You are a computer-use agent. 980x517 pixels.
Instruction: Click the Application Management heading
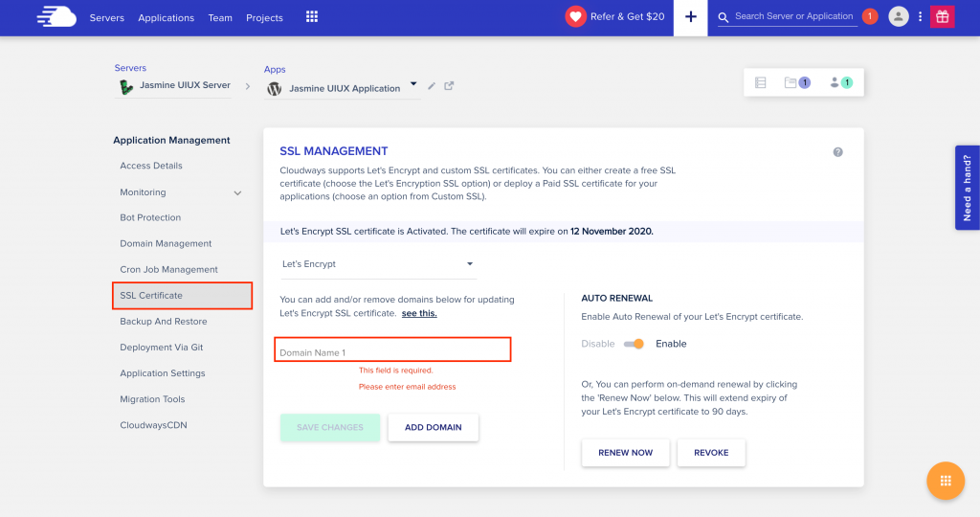click(x=171, y=140)
